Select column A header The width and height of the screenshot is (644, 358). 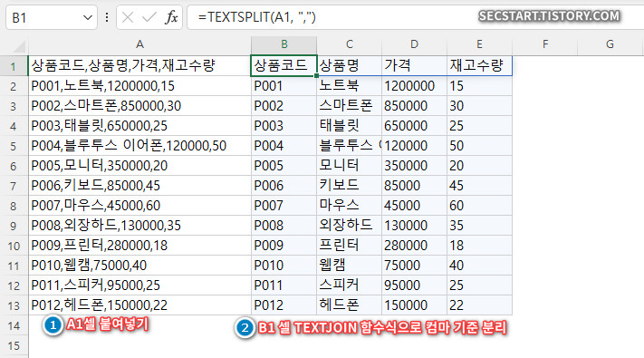tap(139, 44)
